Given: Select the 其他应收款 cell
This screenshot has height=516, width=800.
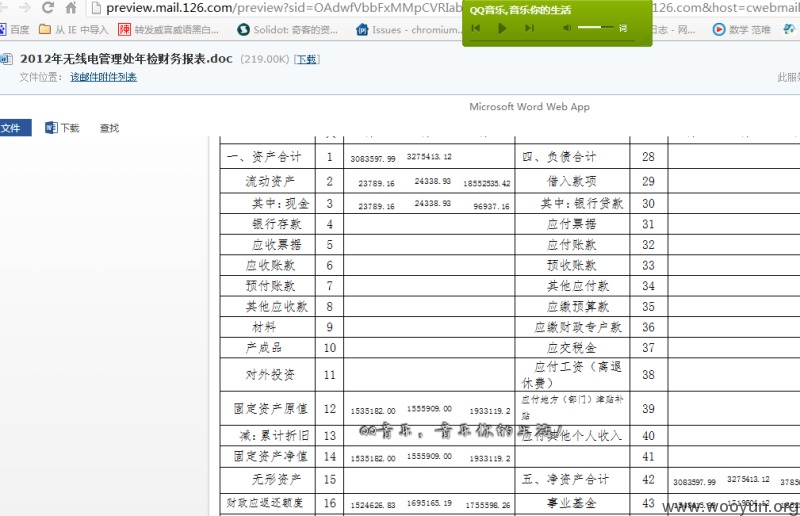Looking at the screenshot, I should coord(268,307).
